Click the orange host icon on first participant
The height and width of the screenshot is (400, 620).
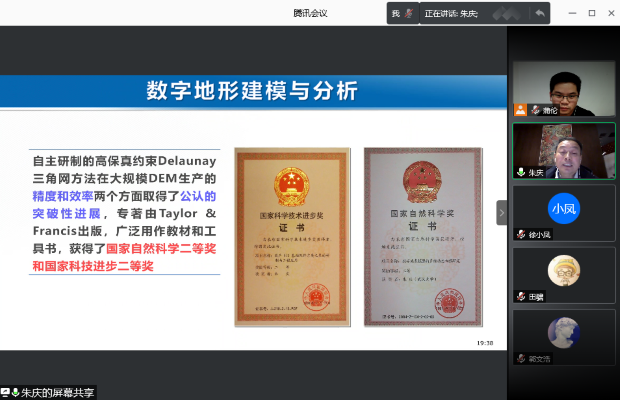point(520,110)
